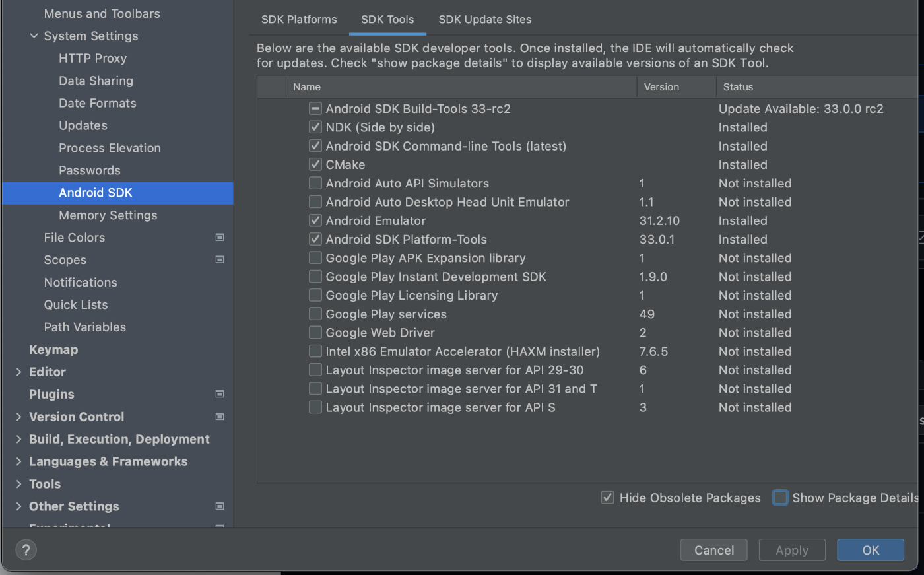The width and height of the screenshot is (924, 575).
Task: Click the Cancel button
Action: point(714,550)
